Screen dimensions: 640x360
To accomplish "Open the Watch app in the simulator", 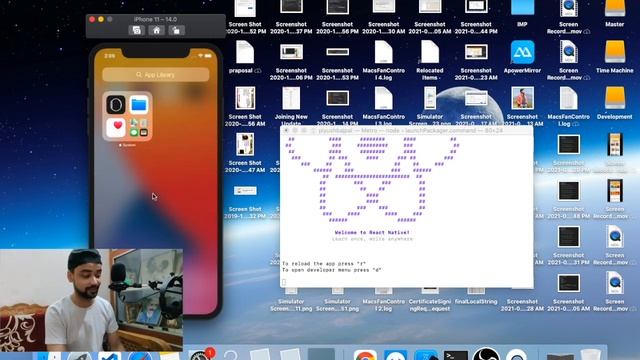I will [116, 104].
